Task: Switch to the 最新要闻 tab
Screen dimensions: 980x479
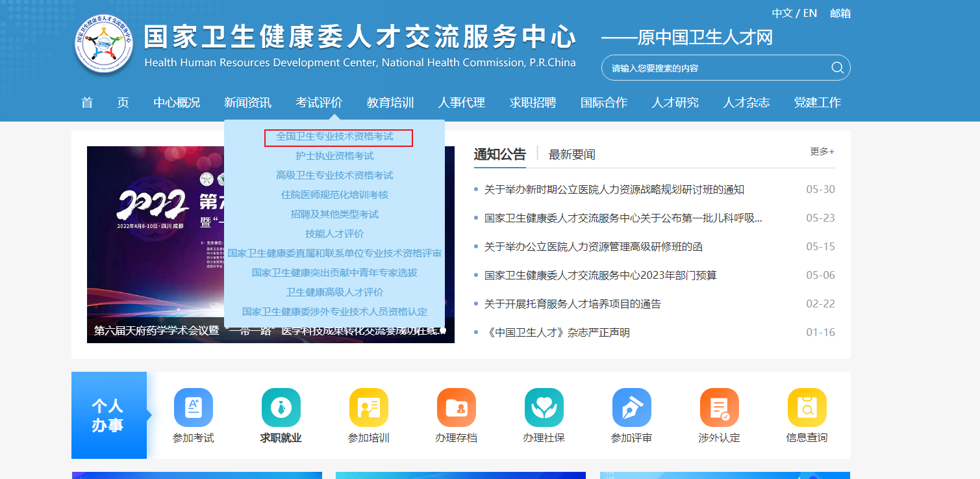Action: pyautogui.click(x=572, y=155)
